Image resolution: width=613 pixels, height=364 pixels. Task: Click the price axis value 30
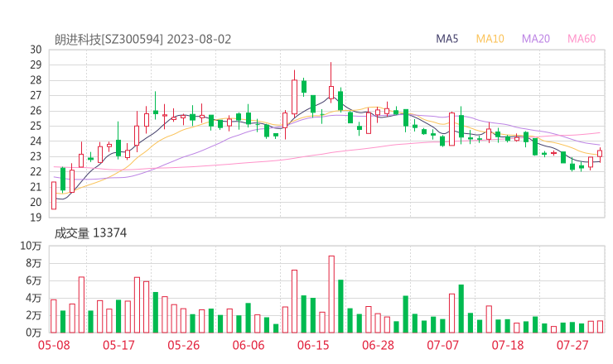pos(36,50)
